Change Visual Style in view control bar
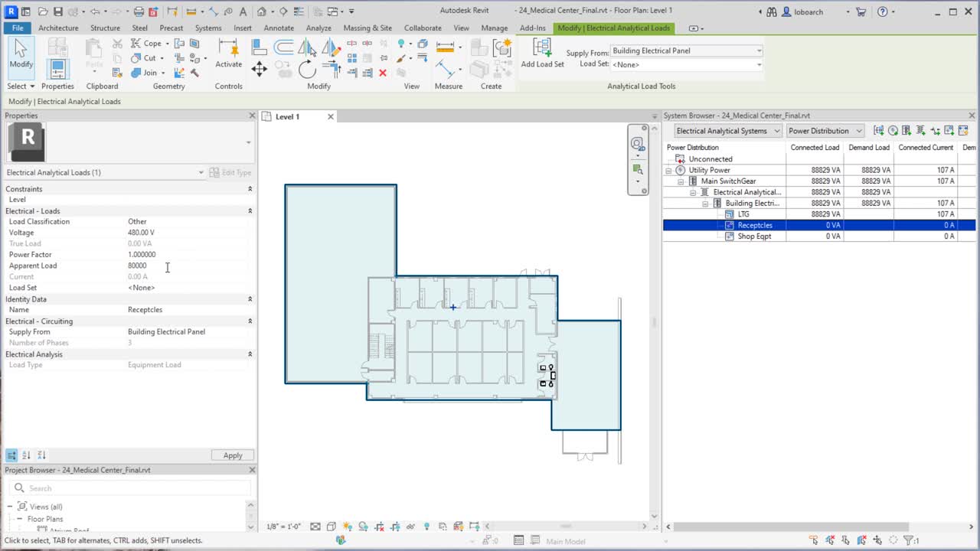 (x=332, y=527)
